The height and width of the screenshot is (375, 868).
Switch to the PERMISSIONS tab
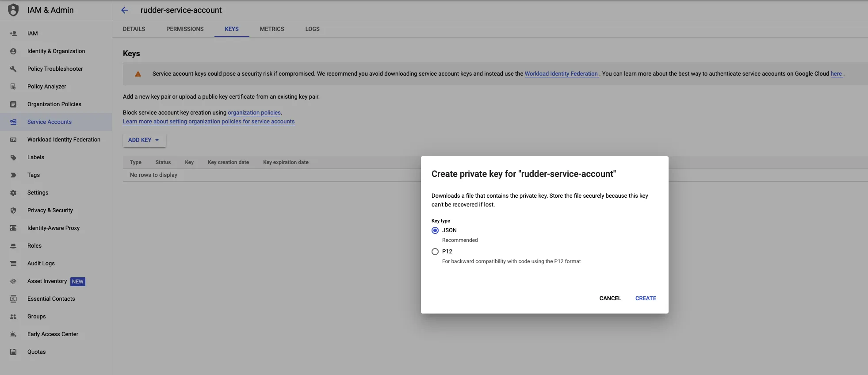point(185,29)
